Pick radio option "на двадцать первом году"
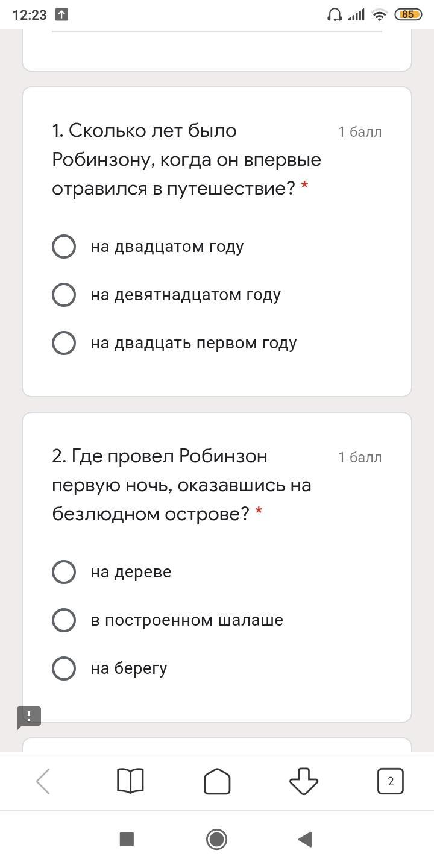 click(64, 343)
